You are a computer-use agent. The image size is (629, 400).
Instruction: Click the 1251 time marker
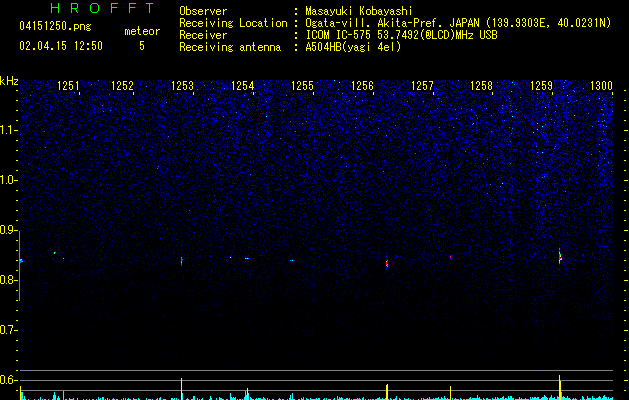[x=68, y=85]
